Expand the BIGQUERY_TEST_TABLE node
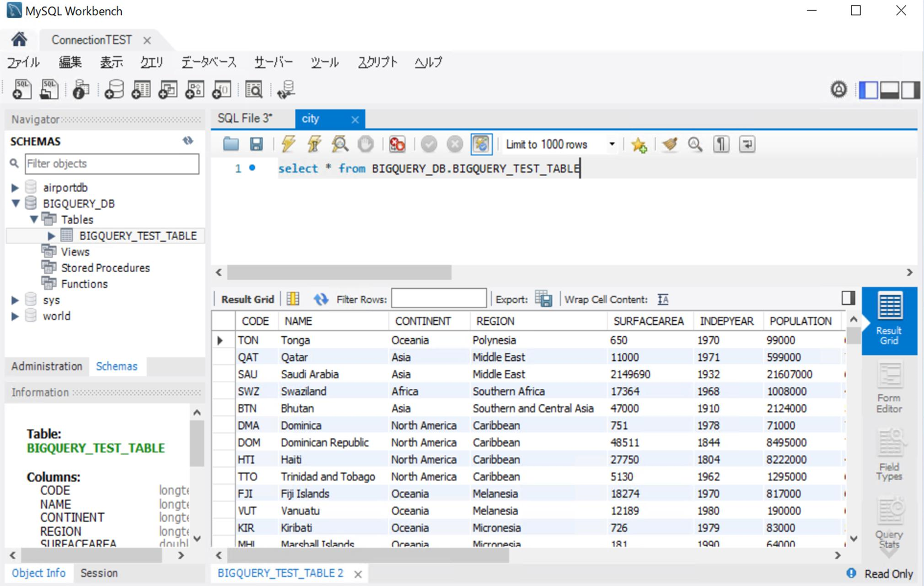 tap(51, 235)
